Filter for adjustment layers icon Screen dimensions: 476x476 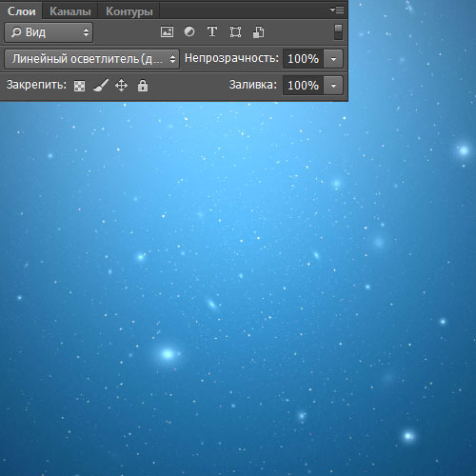(x=189, y=31)
